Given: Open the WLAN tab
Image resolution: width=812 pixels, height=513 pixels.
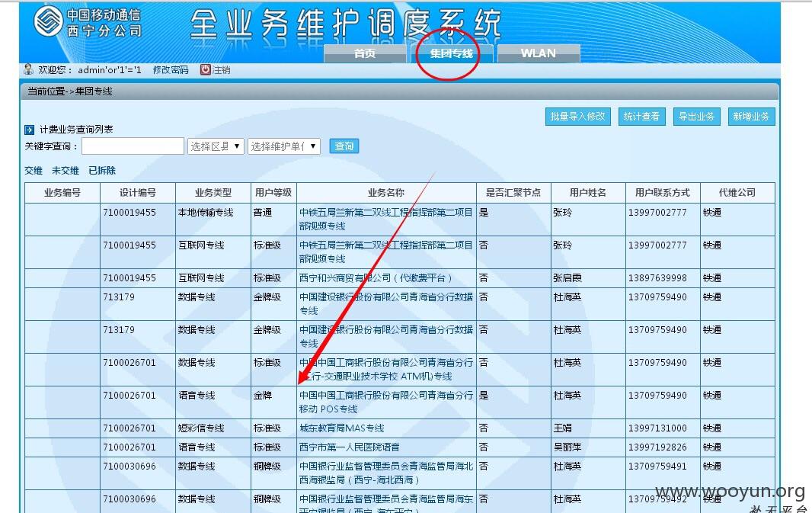Looking at the screenshot, I should pos(538,53).
